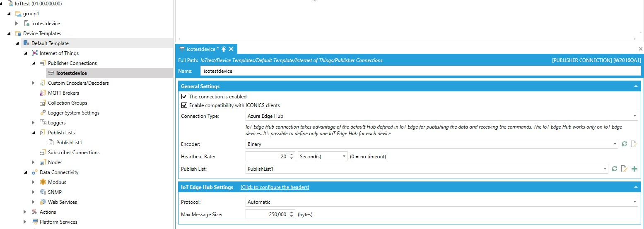The image size is (644, 229).
Task: Click the Name text field
Action: pos(420,71)
